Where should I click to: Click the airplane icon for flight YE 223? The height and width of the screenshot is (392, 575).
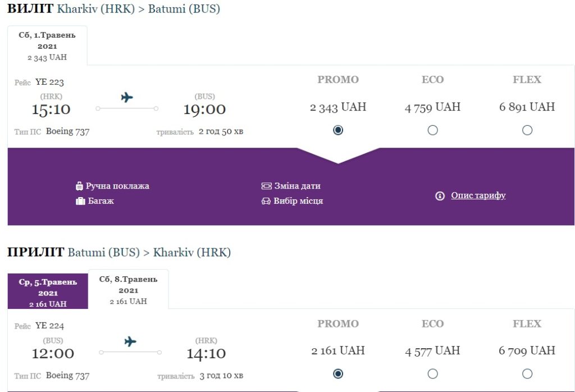point(127,98)
